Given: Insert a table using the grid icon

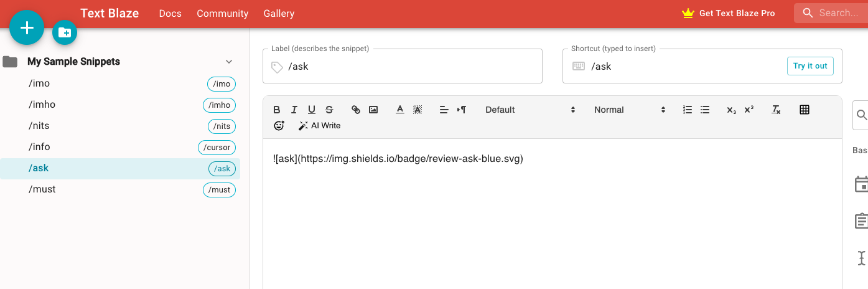Looking at the screenshot, I should coord(805,110).
